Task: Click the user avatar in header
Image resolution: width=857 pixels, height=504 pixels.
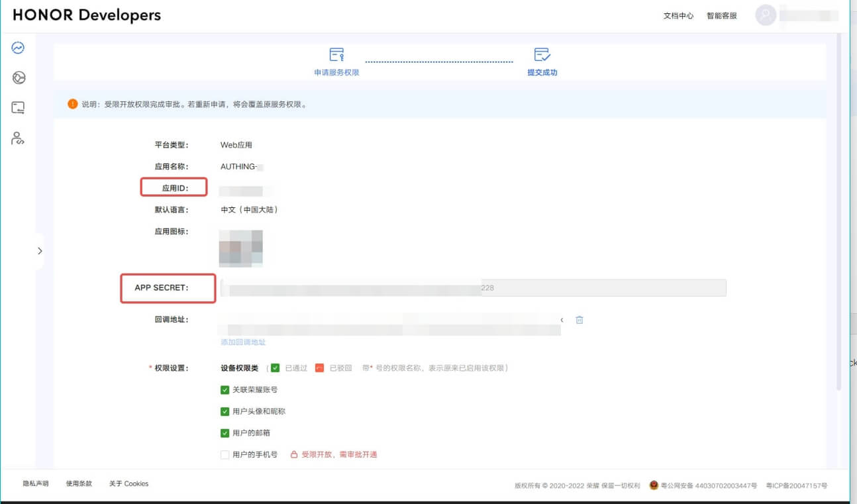Action: click(766, 15)
